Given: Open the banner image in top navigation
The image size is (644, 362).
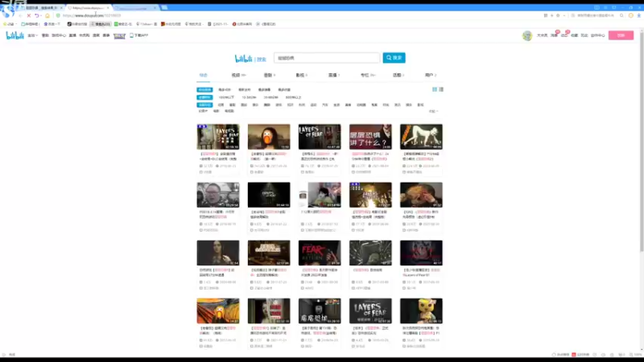Looking at the screenshot, I should click(119, 36).
